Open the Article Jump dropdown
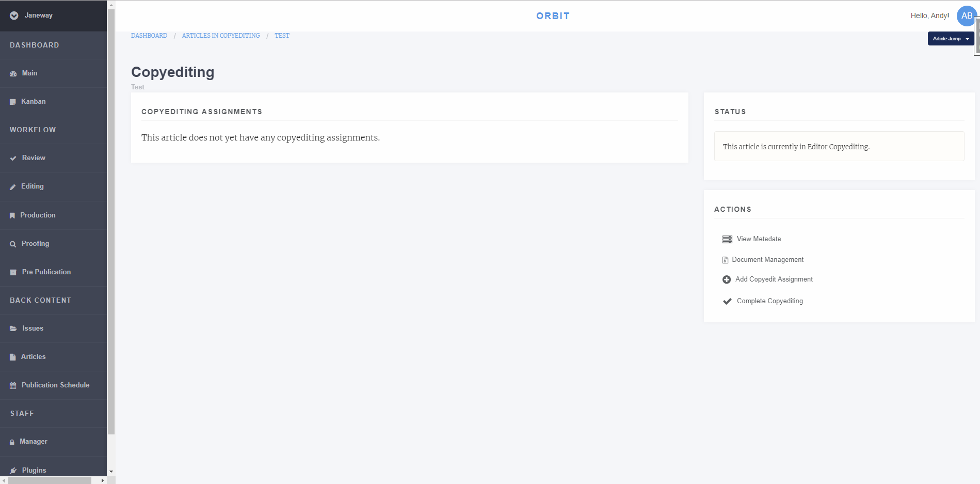Viewport: 980px width, 484px height. [x=950, y=39]
